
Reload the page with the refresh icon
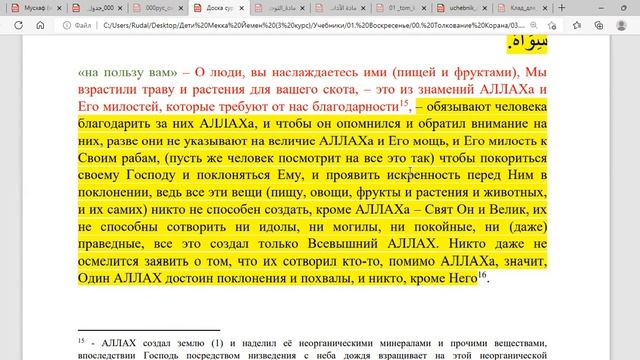(18, 25)
